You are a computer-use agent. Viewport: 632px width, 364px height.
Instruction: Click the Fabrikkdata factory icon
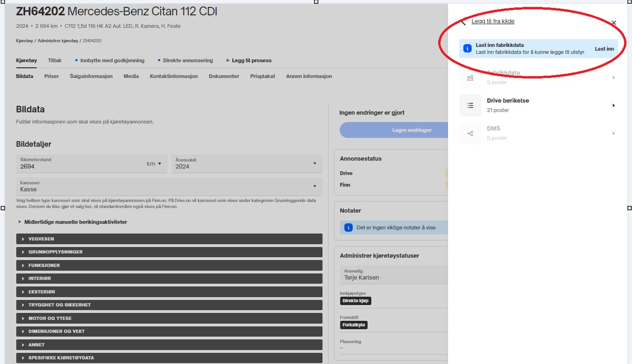(470, 77)
